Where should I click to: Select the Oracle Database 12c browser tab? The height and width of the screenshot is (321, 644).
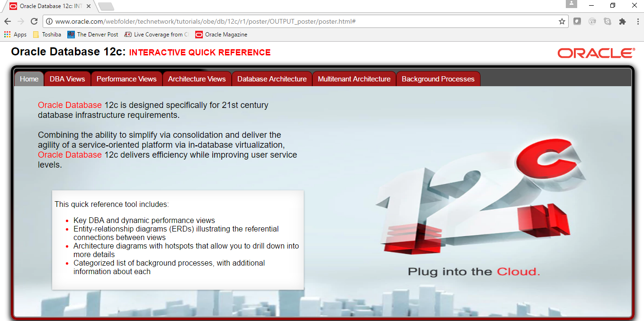click(50, 6)
